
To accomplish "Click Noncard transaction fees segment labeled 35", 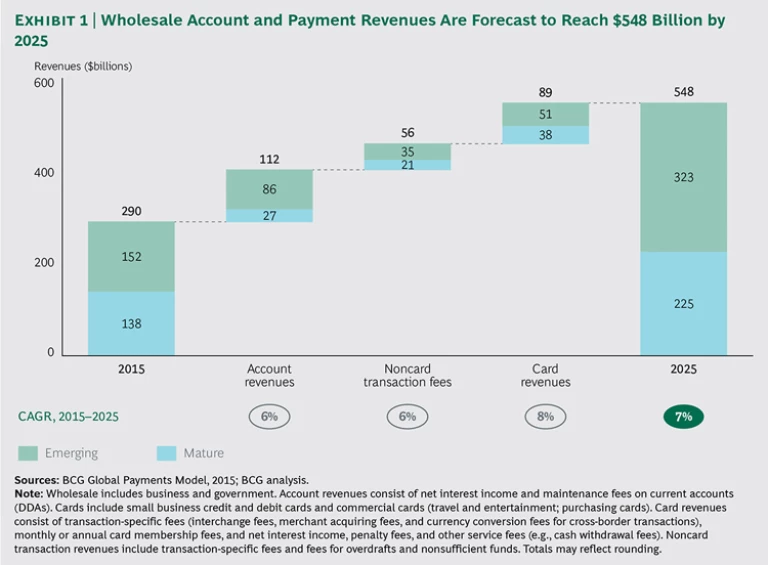I will point(407,151).
